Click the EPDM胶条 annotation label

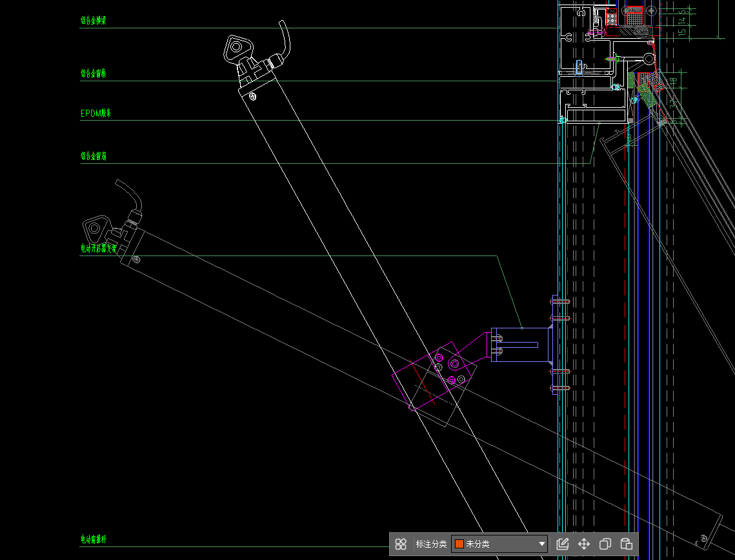click(96, 114)
